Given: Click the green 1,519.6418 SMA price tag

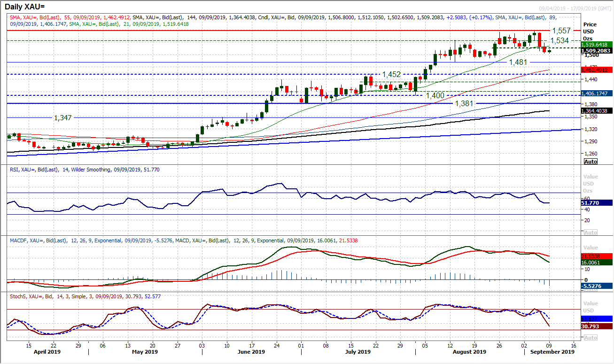Looking at the screenshot, I should point(597,45).
